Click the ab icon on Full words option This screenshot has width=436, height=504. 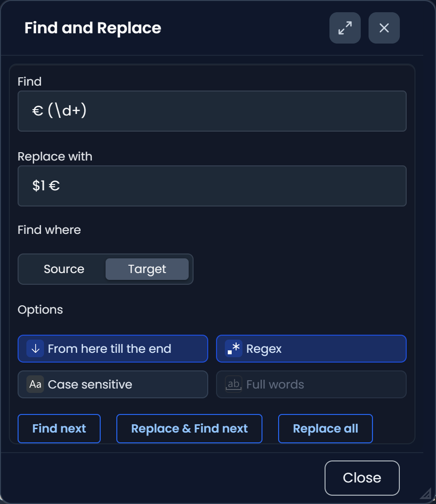point(233,385)
